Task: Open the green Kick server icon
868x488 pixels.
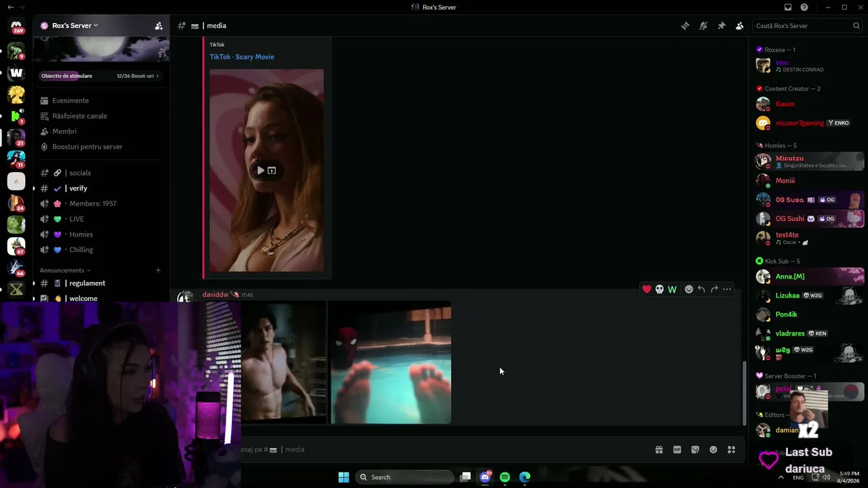Action: coord(16,116)
